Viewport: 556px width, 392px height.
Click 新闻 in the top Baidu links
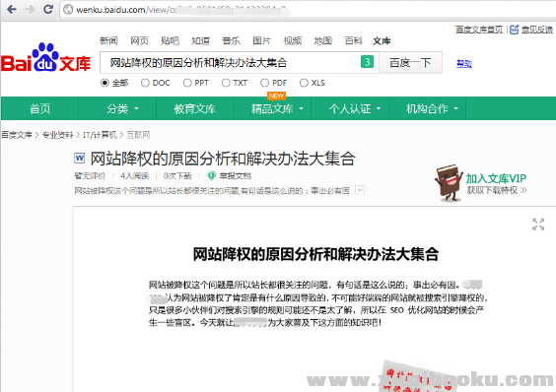(x=108, y=40)
